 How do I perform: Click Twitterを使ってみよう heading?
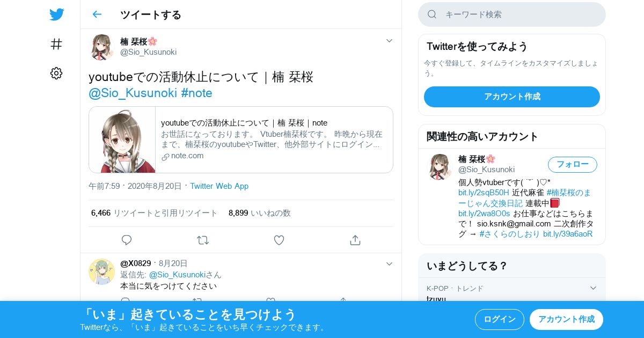pos(477,46)
